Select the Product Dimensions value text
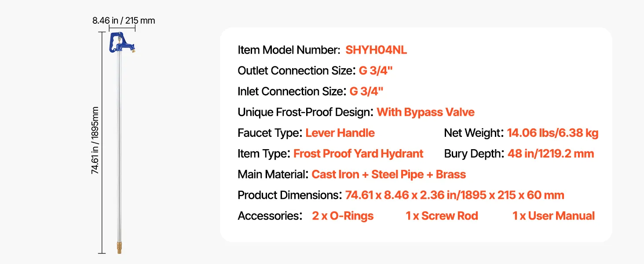The width and height of the screenshot is (644, 264). tap(454, 195)
